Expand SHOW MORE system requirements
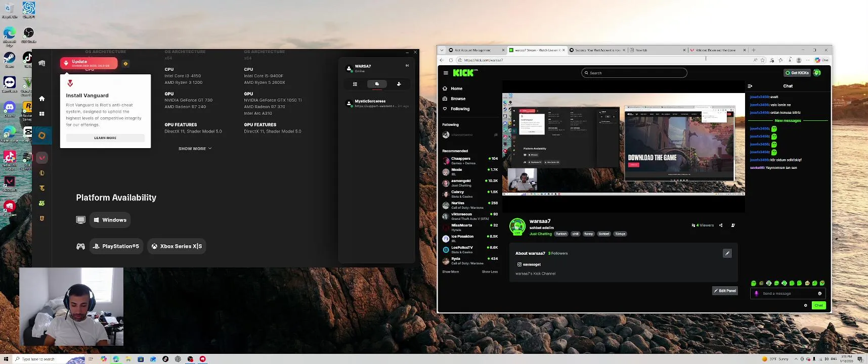Viewport: 868px width, 364px height. click(x=195, y=149)
